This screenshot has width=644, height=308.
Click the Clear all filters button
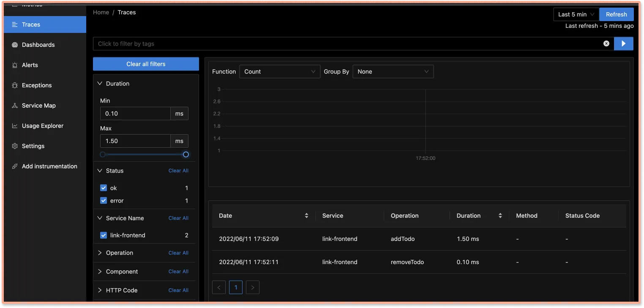click(x=146, y=64)
